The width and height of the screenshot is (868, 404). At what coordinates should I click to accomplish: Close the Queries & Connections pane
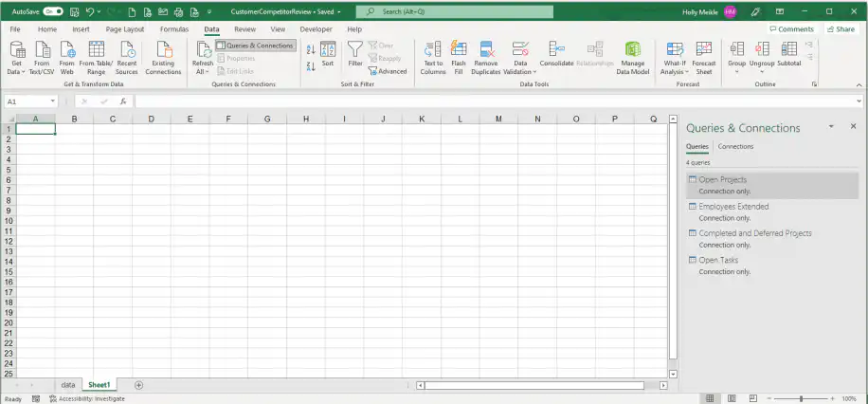(x=853, y=126)
